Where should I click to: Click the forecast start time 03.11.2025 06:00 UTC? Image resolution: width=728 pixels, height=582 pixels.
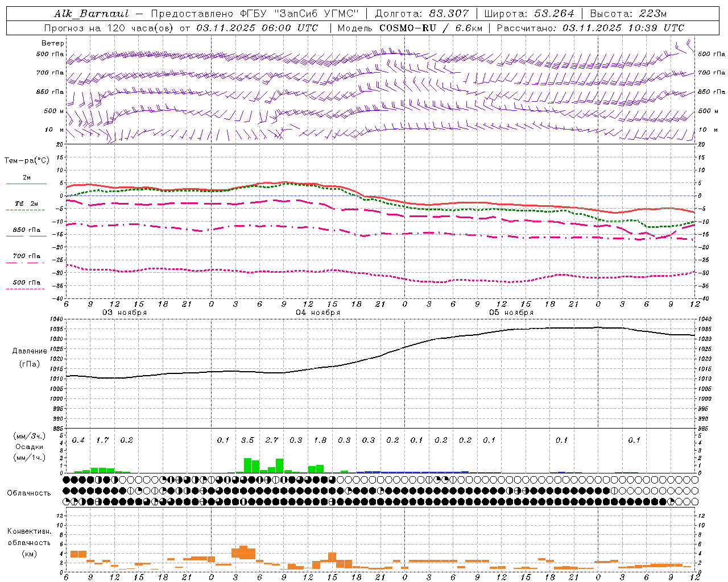coord(258,28)
